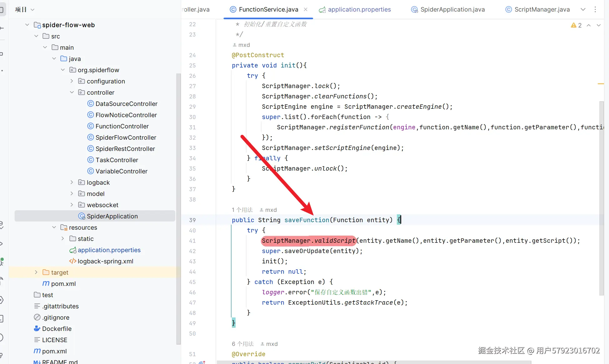Close the FunctionService.java tab
Image resolution: width=609 pixels, height=364 pixels.
(306, 9)
